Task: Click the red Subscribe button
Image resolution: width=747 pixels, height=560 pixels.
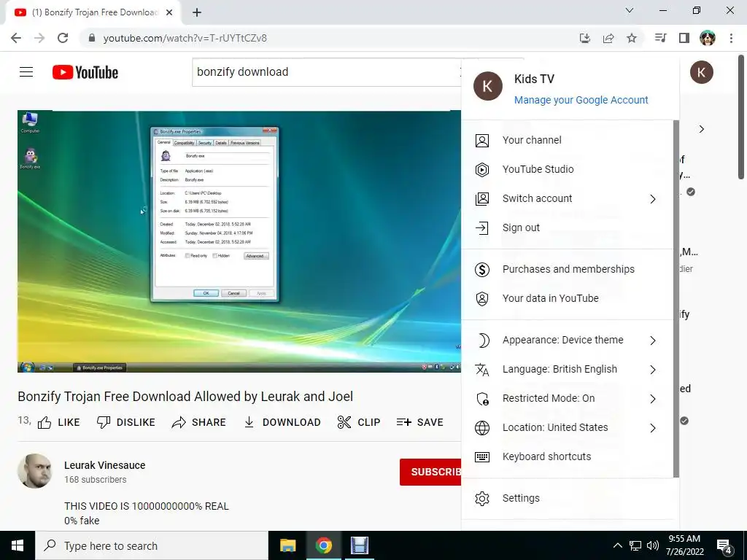Action: pos(430,472)
